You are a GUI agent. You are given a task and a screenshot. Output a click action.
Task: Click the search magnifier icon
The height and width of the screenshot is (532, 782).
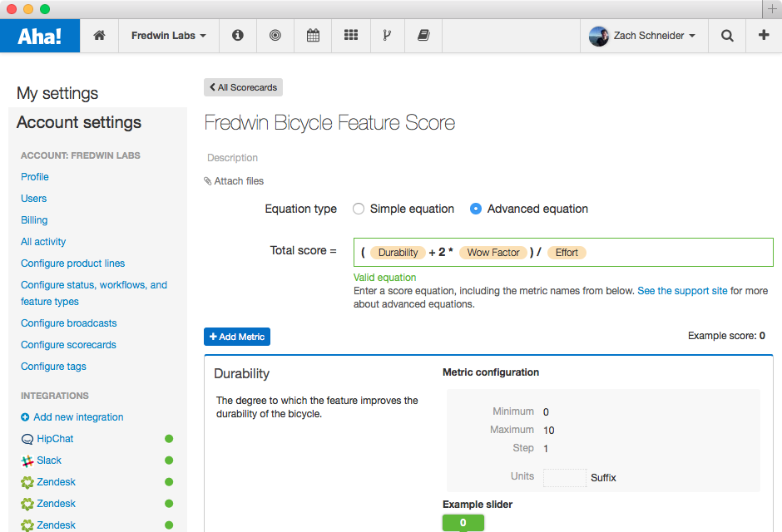coord(726,36)
